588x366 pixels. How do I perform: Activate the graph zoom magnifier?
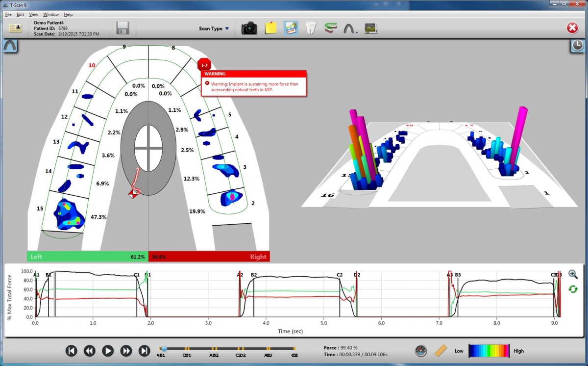pyautogui.click(x=572, y=274)
